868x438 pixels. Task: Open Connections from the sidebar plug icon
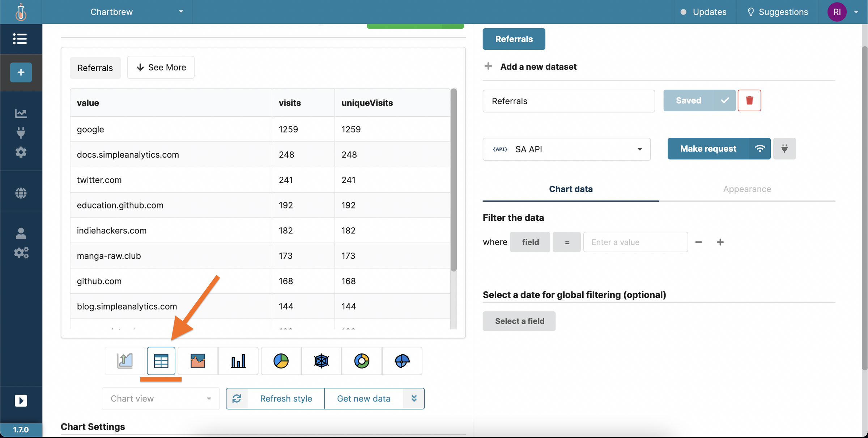click(21, 133)
